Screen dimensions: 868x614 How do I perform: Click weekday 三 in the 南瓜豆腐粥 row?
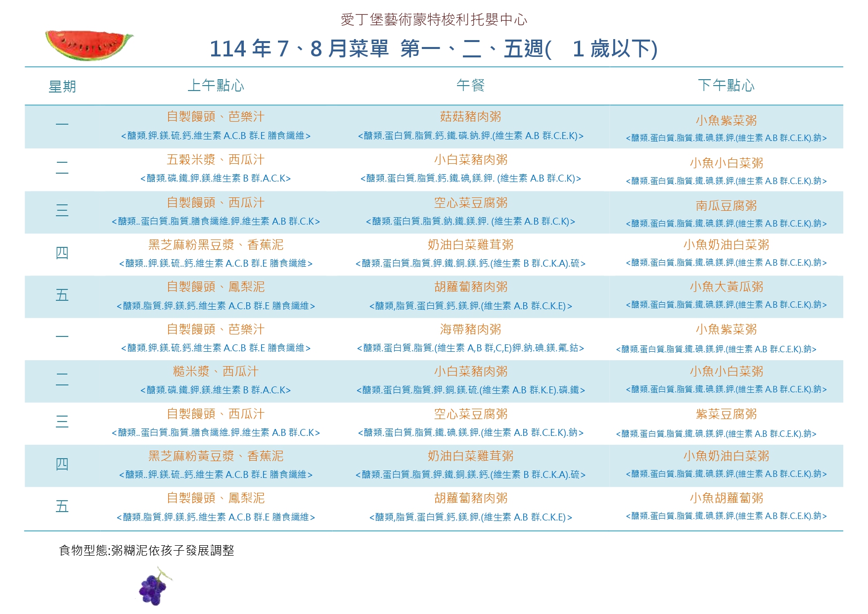coord(62,210)
